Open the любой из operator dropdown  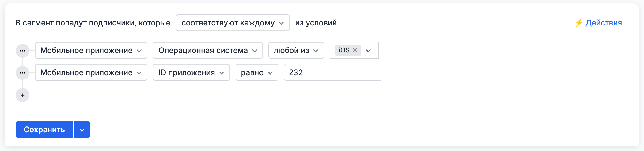pyautogui.click(x=296, y=51)
